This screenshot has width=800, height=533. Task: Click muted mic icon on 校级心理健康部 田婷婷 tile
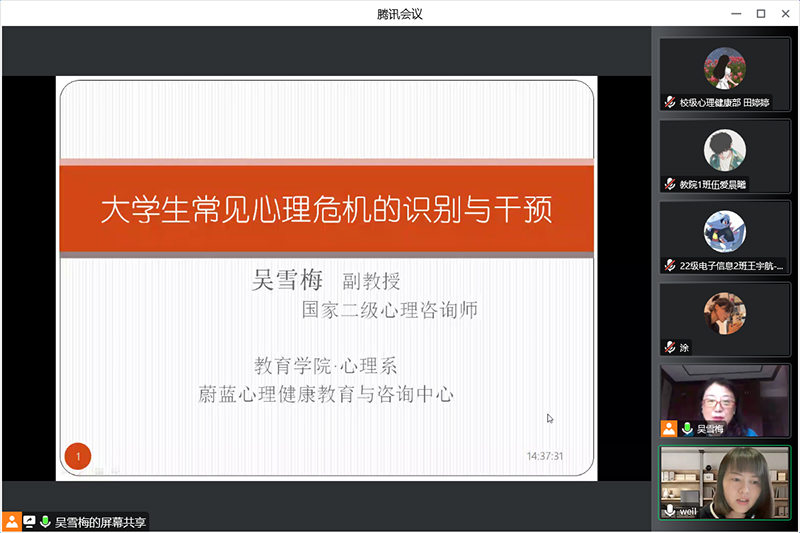tap(670, 102)
